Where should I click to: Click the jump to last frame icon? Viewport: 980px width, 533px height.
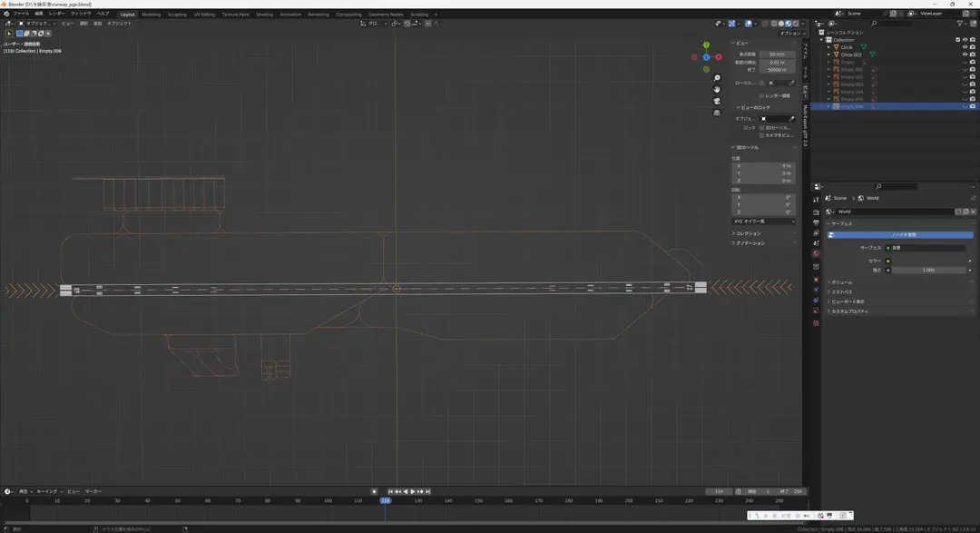(x=428, y=492)
